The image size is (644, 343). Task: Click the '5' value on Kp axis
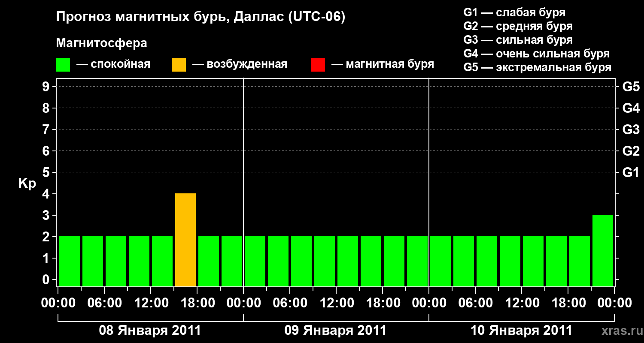click(x=47, y=173)
